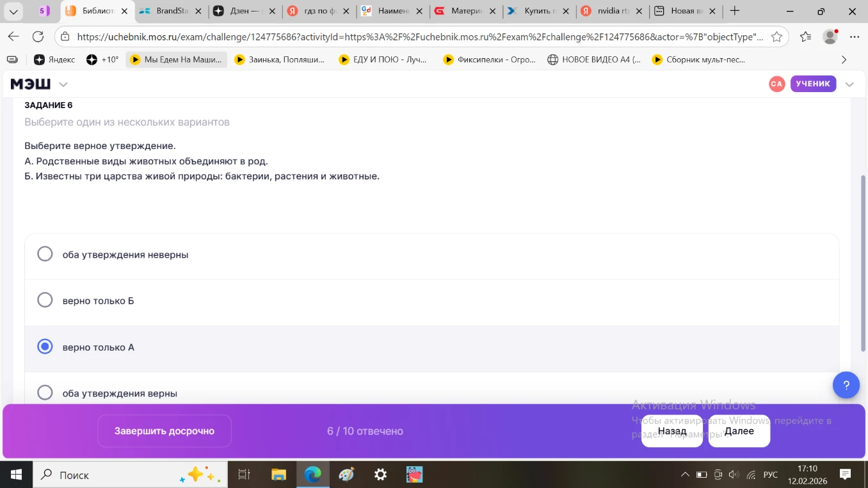Open the browser profile avatar icon
This screenshot has height=488, width=868.
(x=830, y=36)
